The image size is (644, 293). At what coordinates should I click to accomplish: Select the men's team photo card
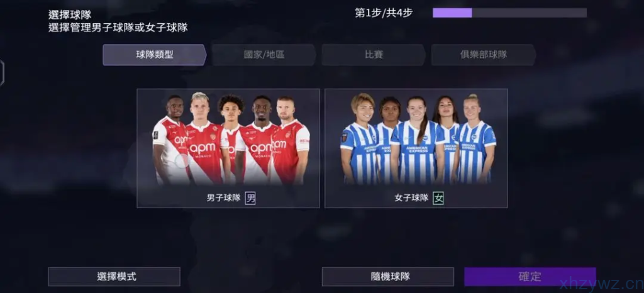[228, 148]
